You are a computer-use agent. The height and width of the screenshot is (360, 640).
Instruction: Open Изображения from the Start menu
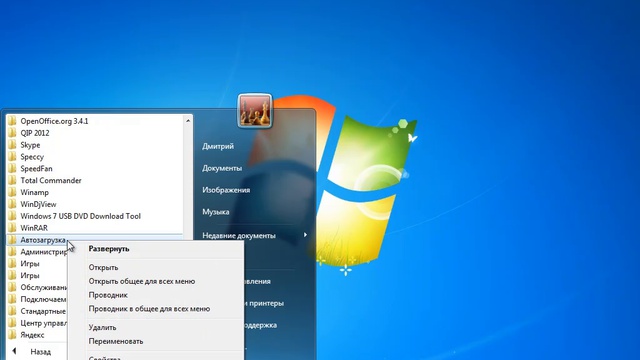coord(226,190)
